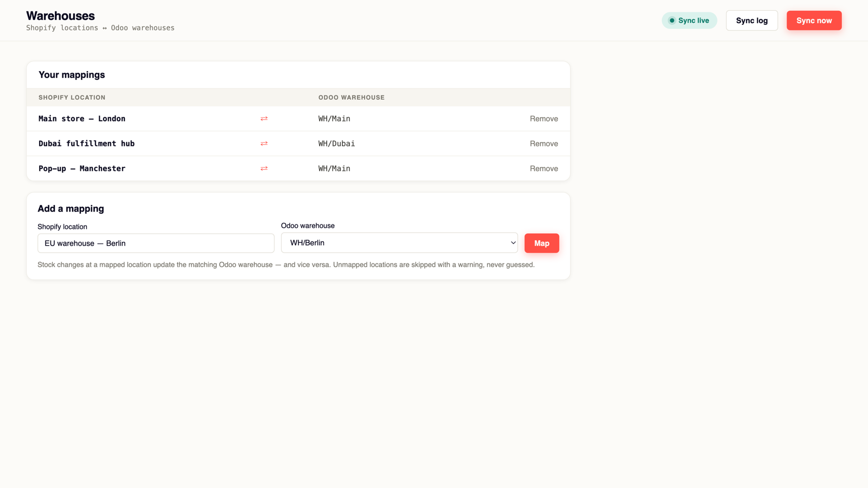This screenshot has height=488, width=868.
Task: Click the sync arrows icon for Pop-up — Manchester
Action: pos(264,169)
